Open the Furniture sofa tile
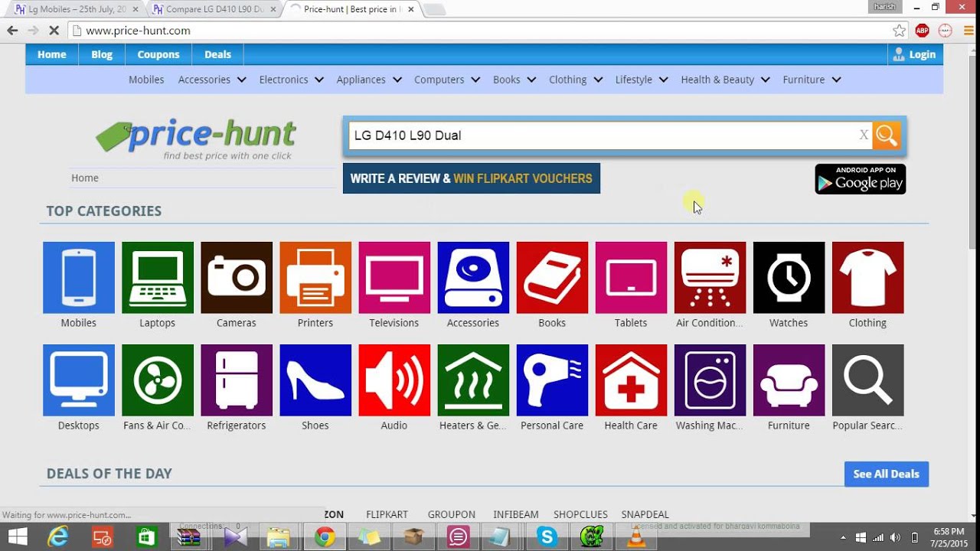The height and width of the screenshot is (551, 980). click(789, 380)
